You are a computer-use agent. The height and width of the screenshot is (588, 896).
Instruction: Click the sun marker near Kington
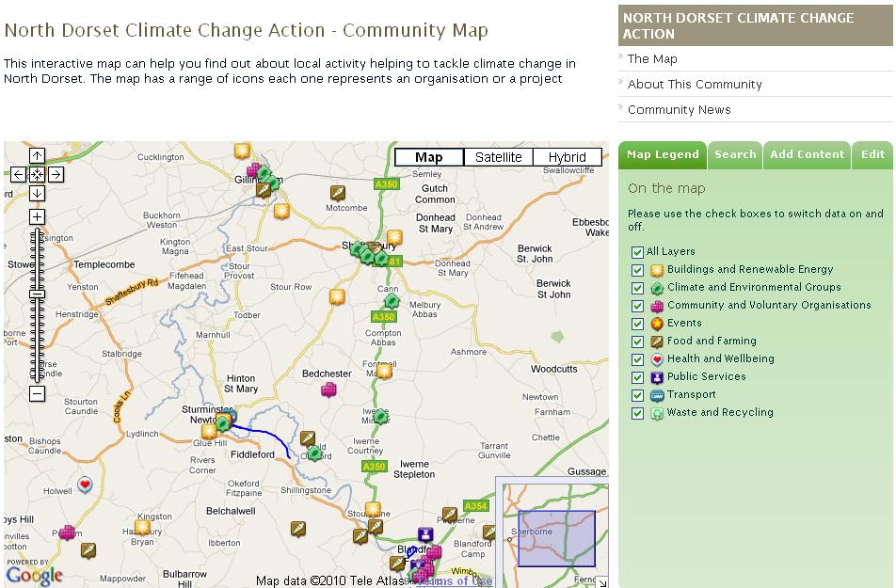(142, 527)
